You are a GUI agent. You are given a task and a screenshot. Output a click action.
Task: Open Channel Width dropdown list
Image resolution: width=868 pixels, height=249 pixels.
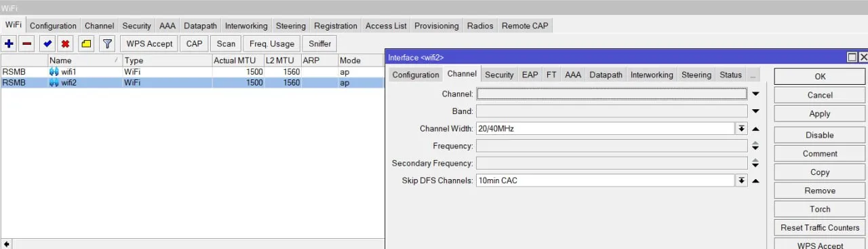(x=742, y=128)
